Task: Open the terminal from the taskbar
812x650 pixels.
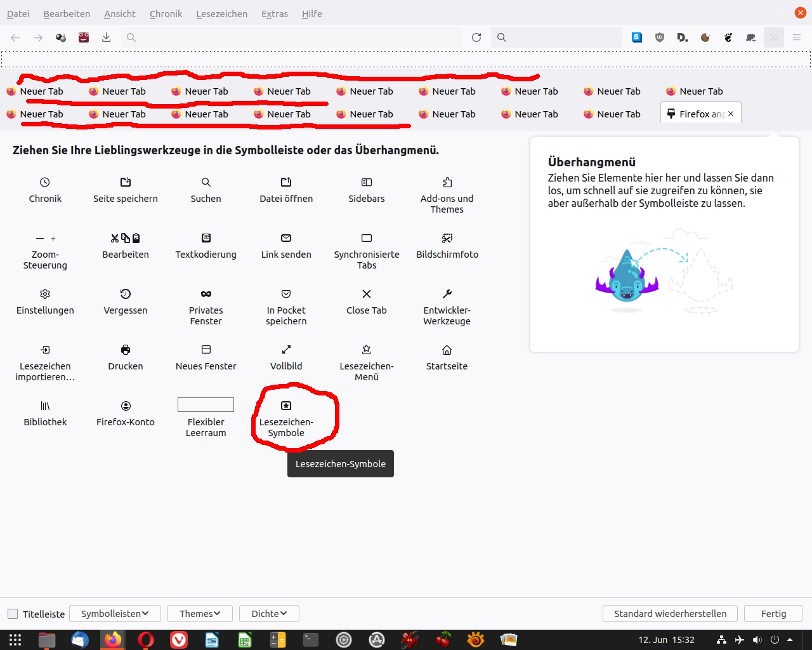Action: (x=311, y=640)
